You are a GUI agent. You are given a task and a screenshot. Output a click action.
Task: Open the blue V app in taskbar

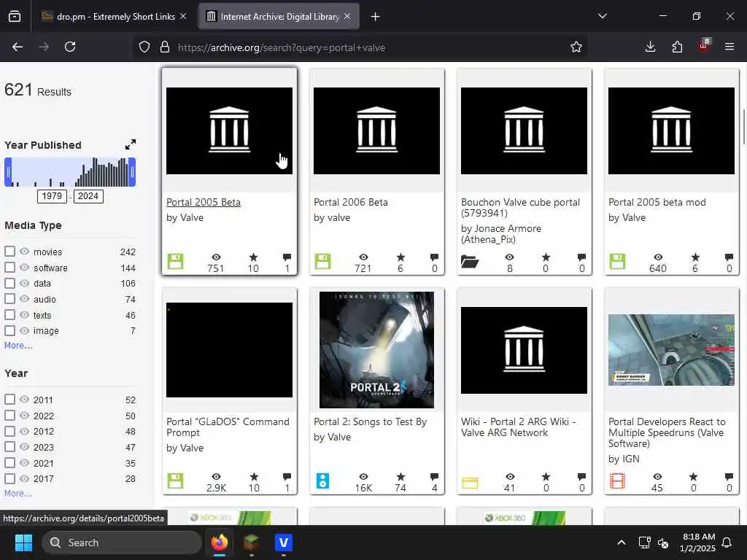[x=284, y=542]
